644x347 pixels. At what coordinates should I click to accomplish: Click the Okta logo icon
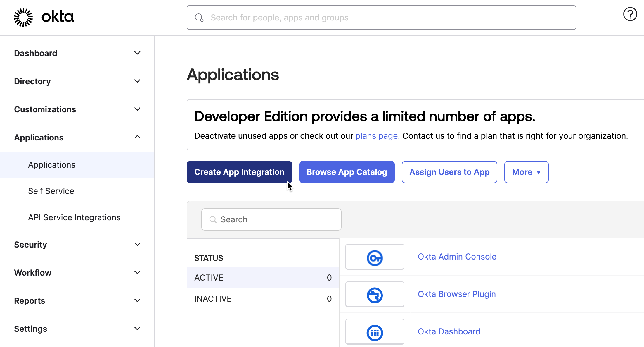coord(23,17)
